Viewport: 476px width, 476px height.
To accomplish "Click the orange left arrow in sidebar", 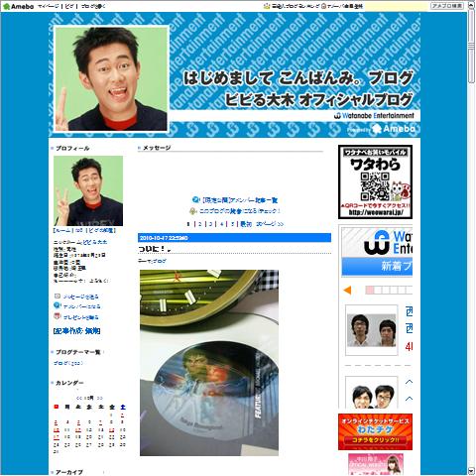I will coord(347,291).
